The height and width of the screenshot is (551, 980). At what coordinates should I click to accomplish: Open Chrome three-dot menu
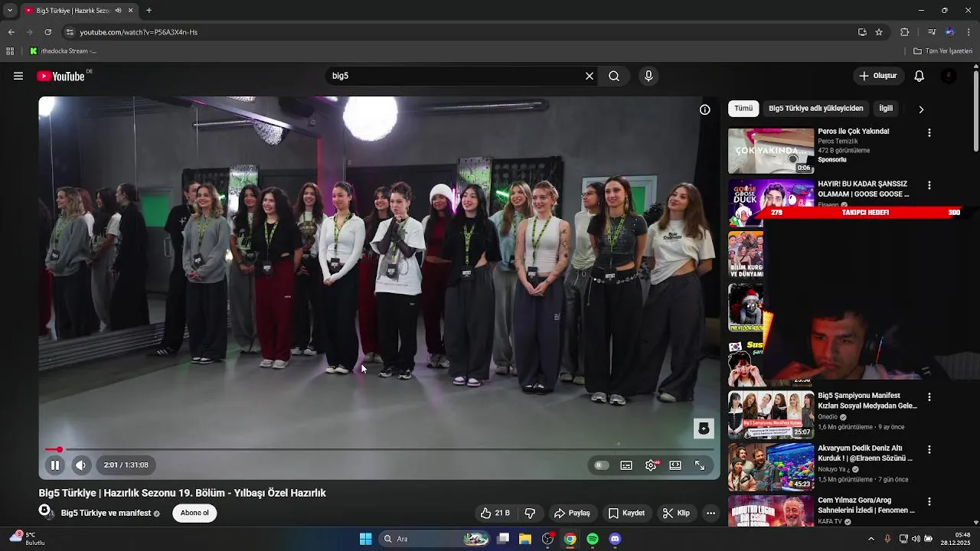pos(969,32)
